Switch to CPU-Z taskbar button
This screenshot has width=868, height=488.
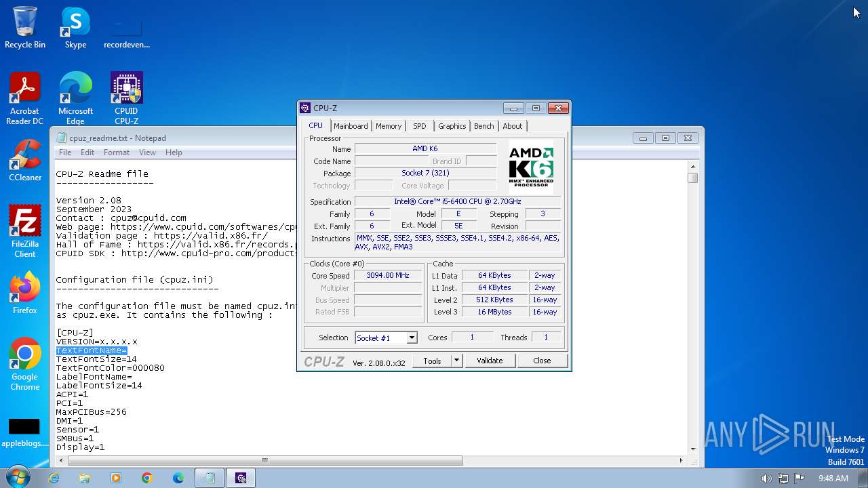tap(241, 478)
